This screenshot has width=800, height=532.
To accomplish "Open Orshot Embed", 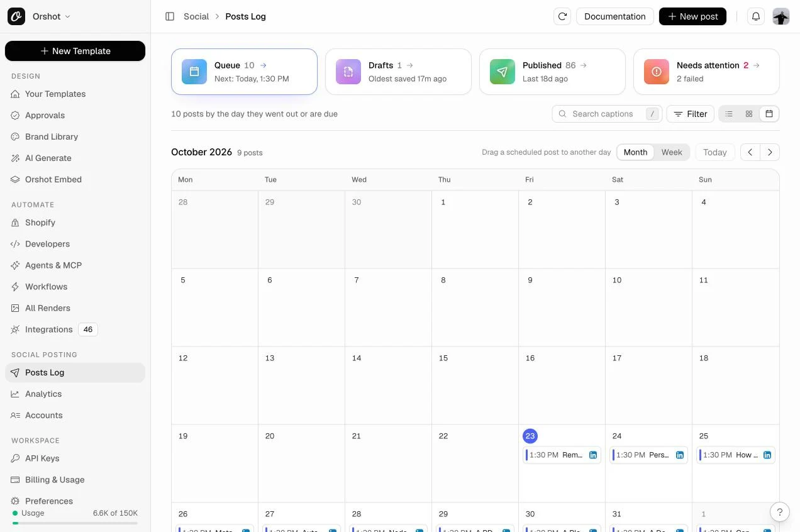I will [x=75, y=179].
